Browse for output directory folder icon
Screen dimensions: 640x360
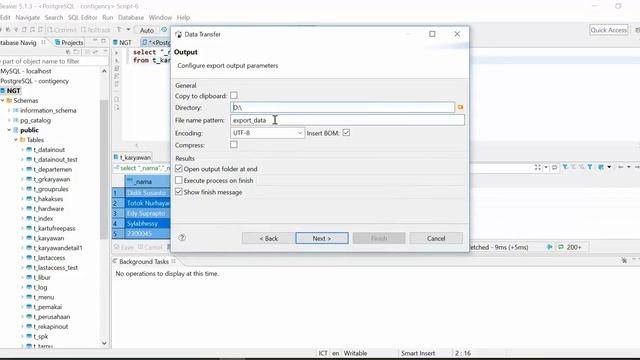coord(460,107)
